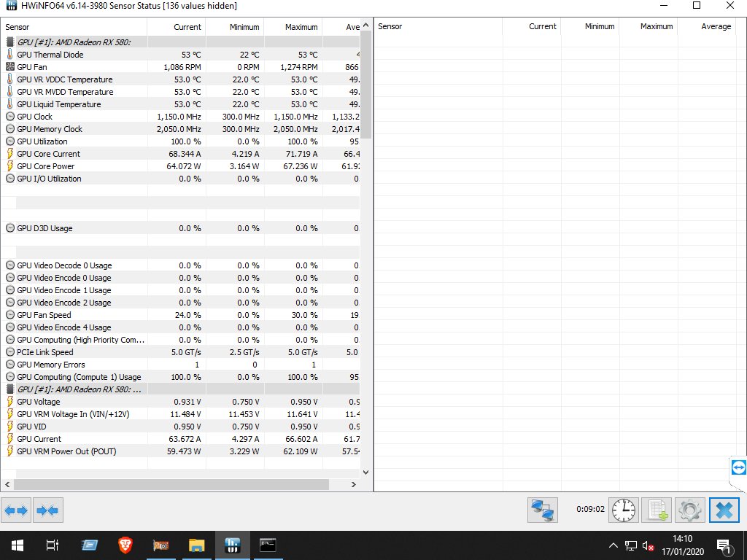Click the vertical scrollbar down arrow

coord(366,472)
